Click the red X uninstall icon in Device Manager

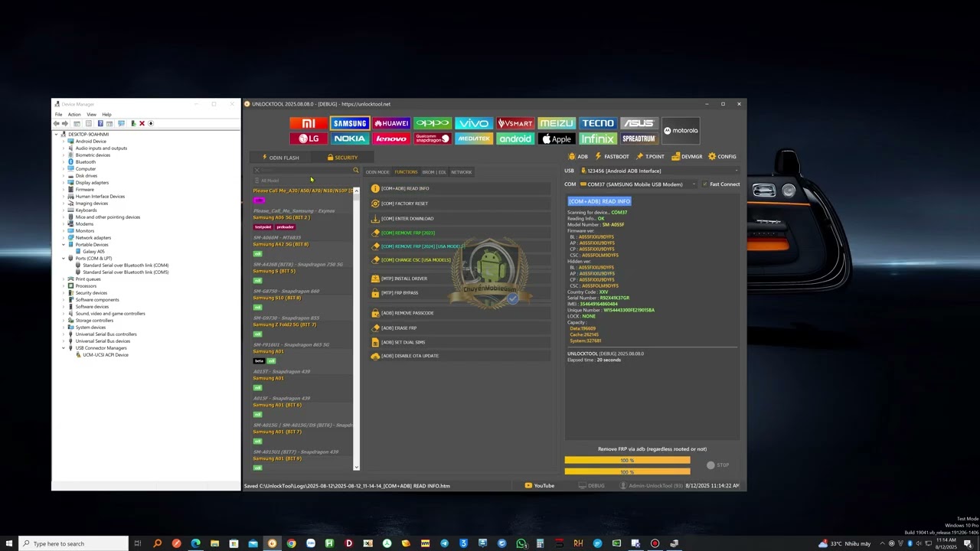click(x=142, y=123)
